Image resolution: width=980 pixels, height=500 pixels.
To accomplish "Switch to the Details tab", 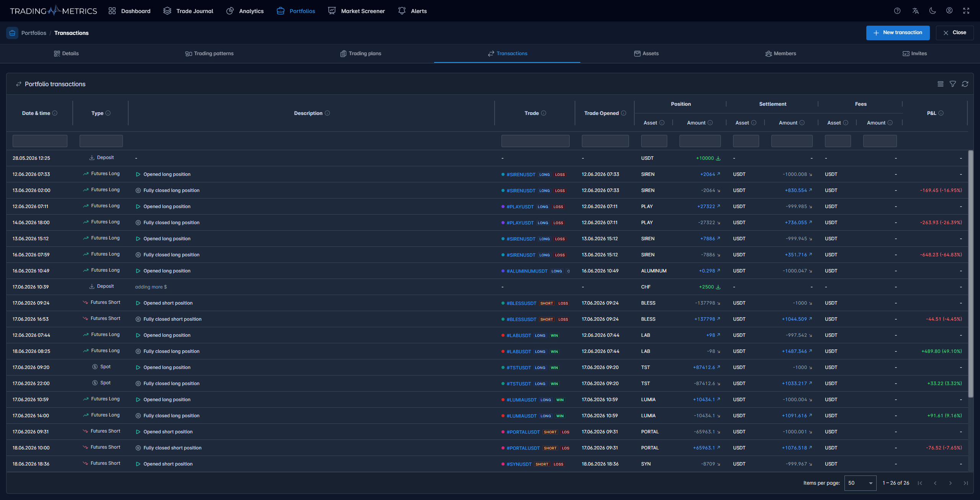I will point(66,53).
